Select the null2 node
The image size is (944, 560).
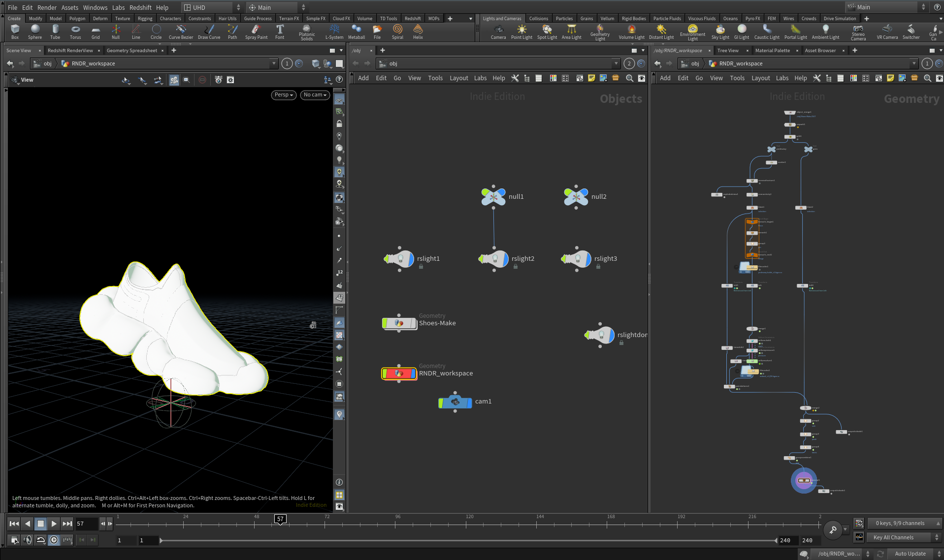click(576, 196)
